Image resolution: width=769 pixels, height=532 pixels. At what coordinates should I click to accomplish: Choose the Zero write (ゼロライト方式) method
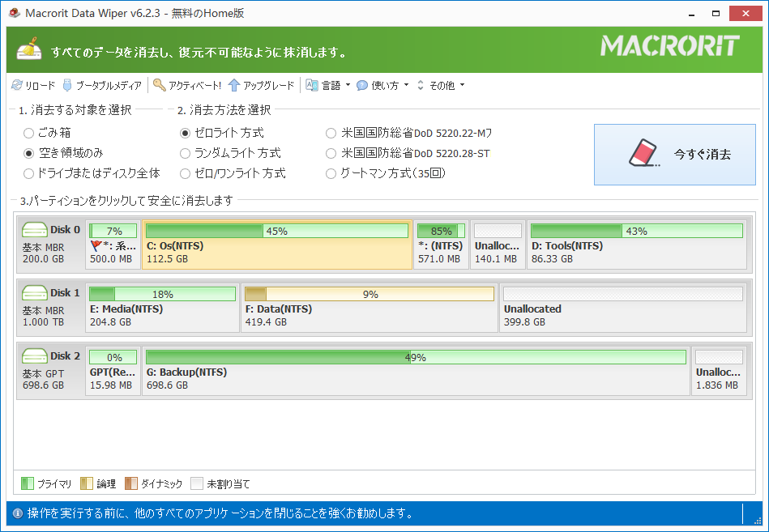(185, 134)
